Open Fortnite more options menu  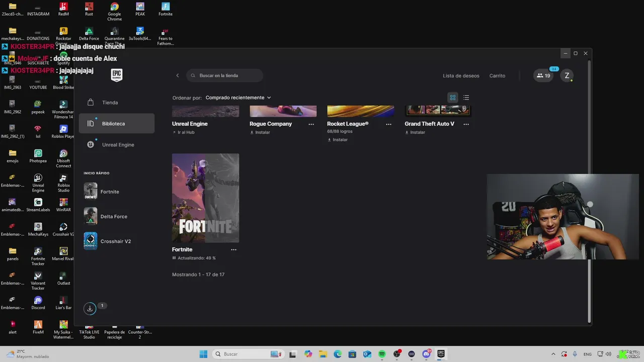(x=233, y=250)
